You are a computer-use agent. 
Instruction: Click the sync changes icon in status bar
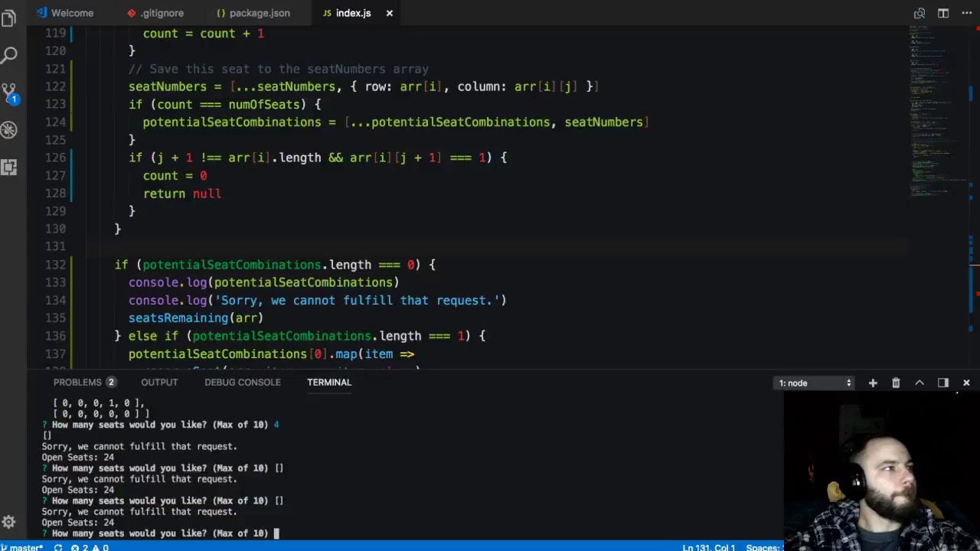pos(57,546)
